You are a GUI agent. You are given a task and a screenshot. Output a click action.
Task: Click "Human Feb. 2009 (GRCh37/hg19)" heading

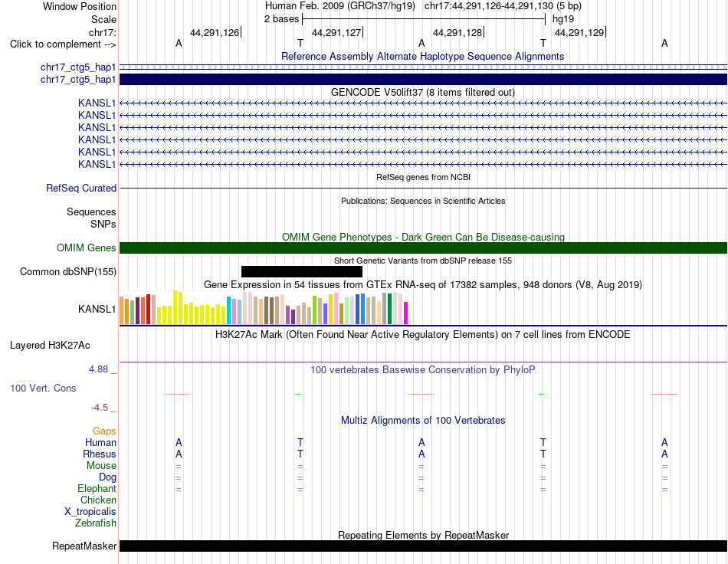pos(341,6)
